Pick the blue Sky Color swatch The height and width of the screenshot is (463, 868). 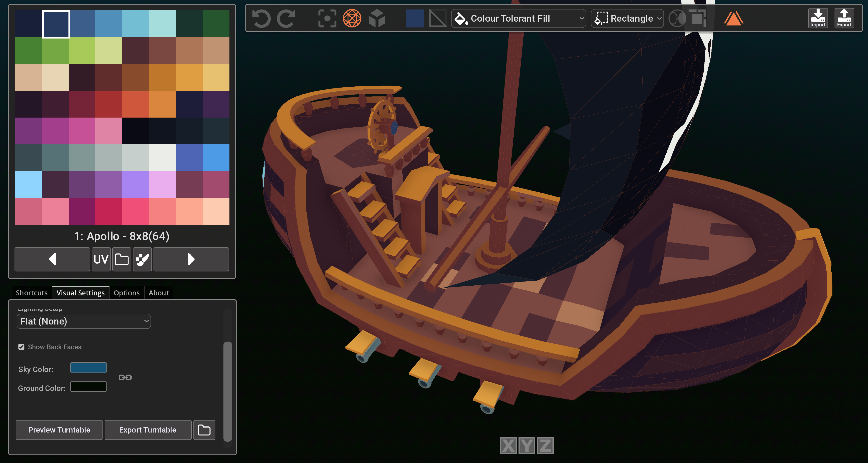click(x=88, y=368)
